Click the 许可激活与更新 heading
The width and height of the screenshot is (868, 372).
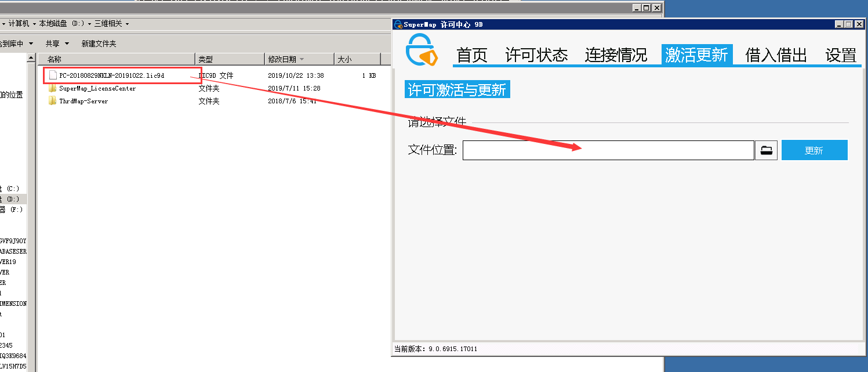pyautogui.click(x=457, y=90)
